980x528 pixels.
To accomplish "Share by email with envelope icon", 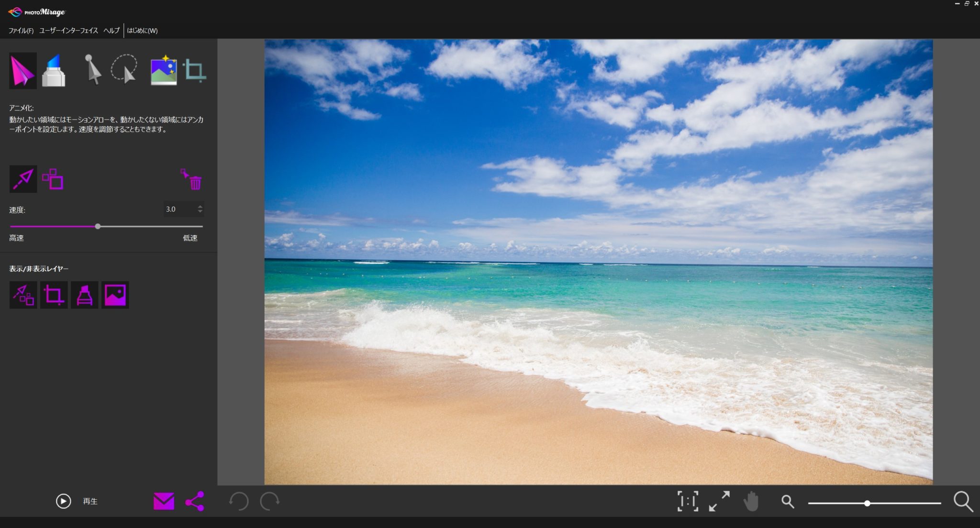I will (164, 501).
